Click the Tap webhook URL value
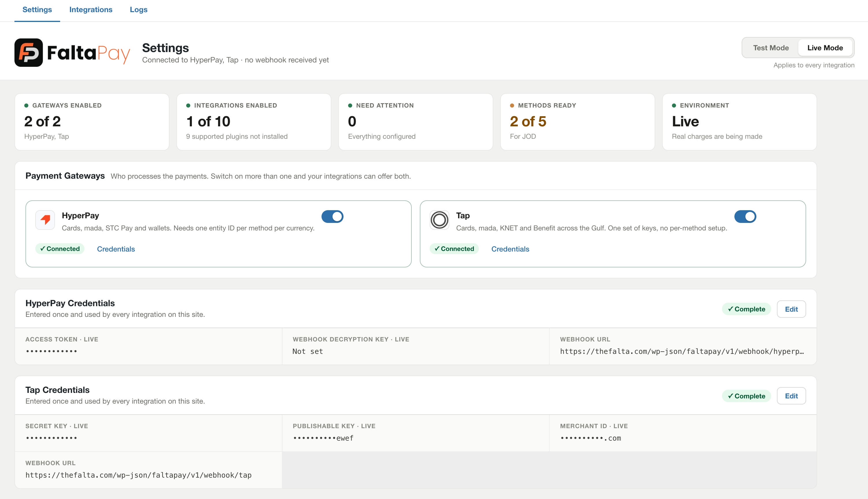 coord(138,475)
